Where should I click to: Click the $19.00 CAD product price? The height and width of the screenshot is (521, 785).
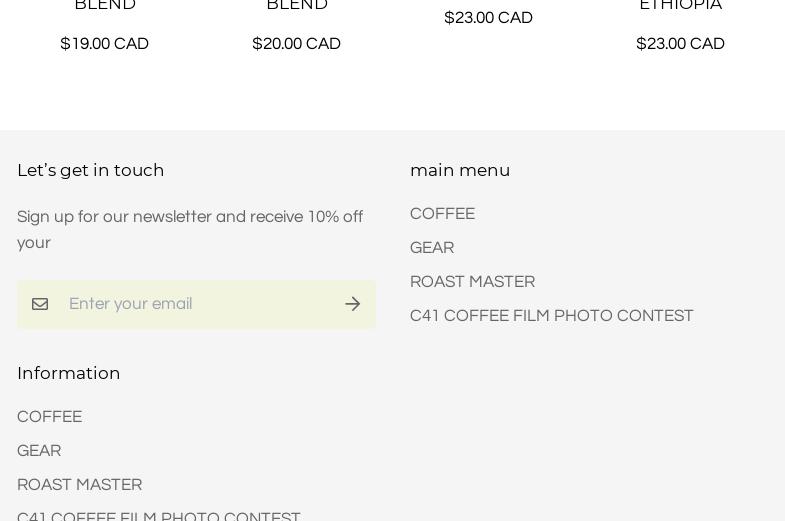click(x=104, y=44)
